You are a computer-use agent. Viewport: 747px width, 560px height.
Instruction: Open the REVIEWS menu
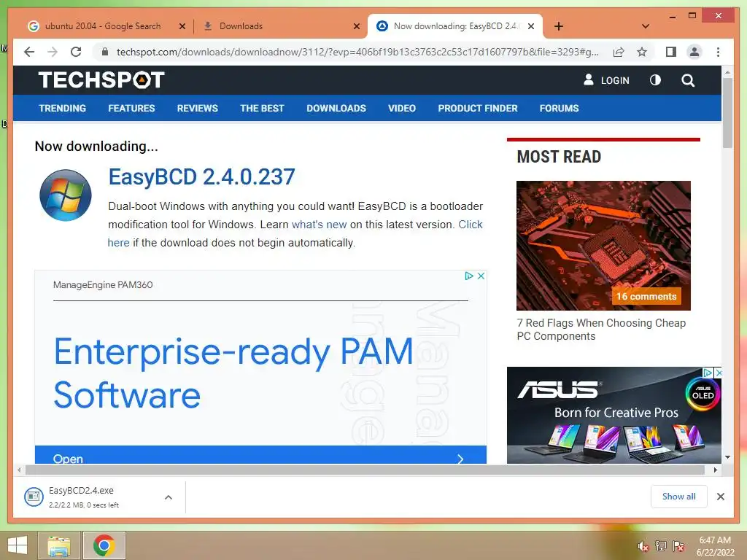[197, 108]
